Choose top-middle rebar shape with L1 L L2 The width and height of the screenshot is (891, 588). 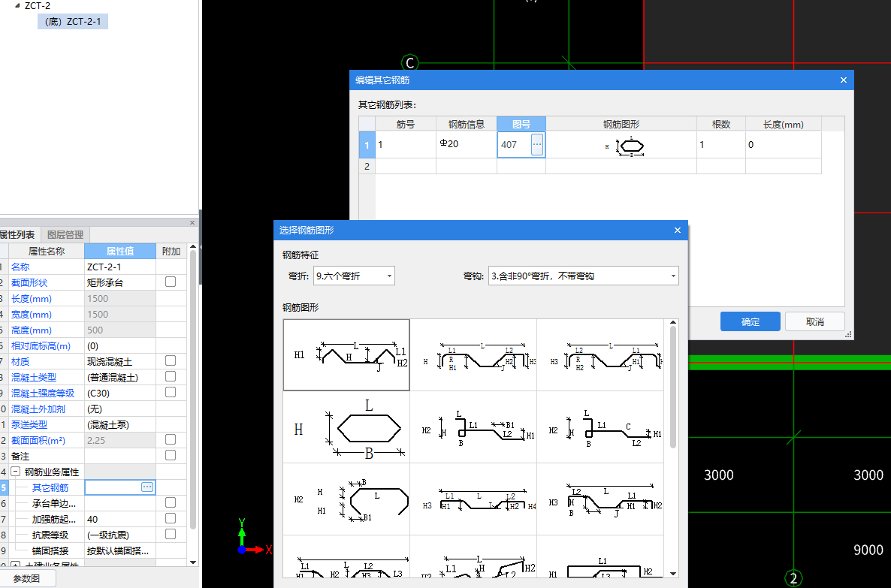473,355
